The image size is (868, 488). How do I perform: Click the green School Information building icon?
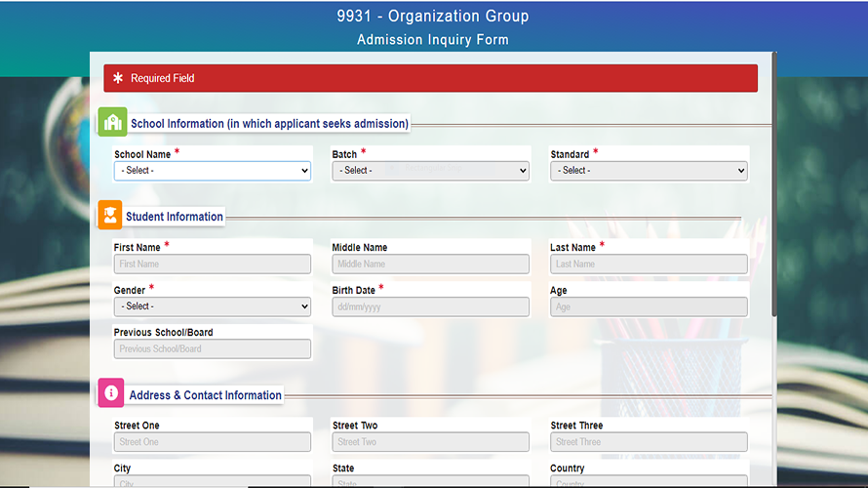coord(112,122)
